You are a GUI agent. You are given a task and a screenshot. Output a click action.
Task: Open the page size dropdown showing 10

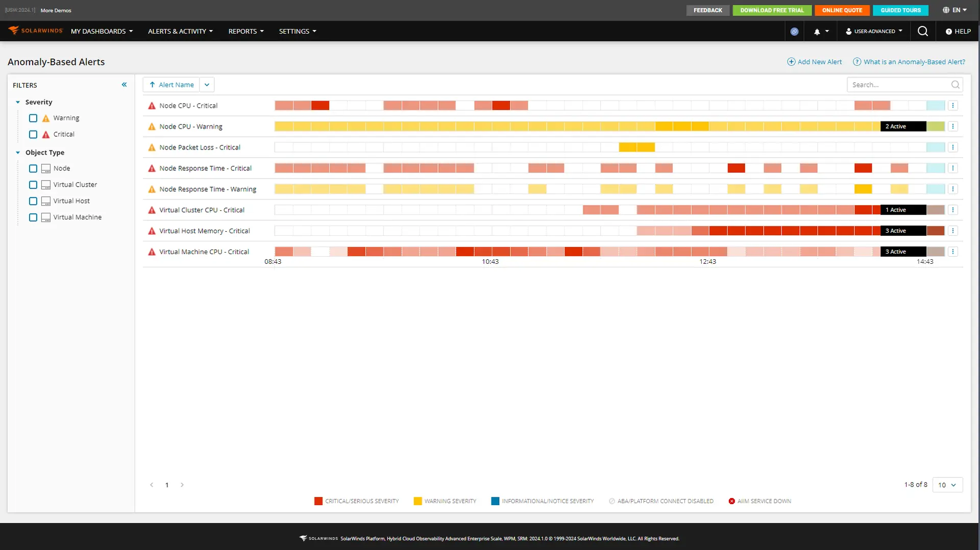[x=947, y=485]
